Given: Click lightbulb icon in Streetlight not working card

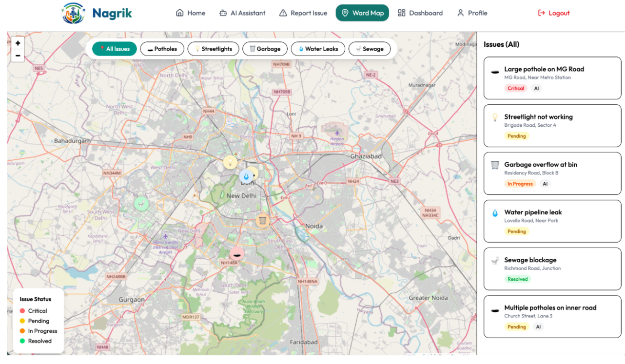Looking at the screenshot, I should point(495,117).
